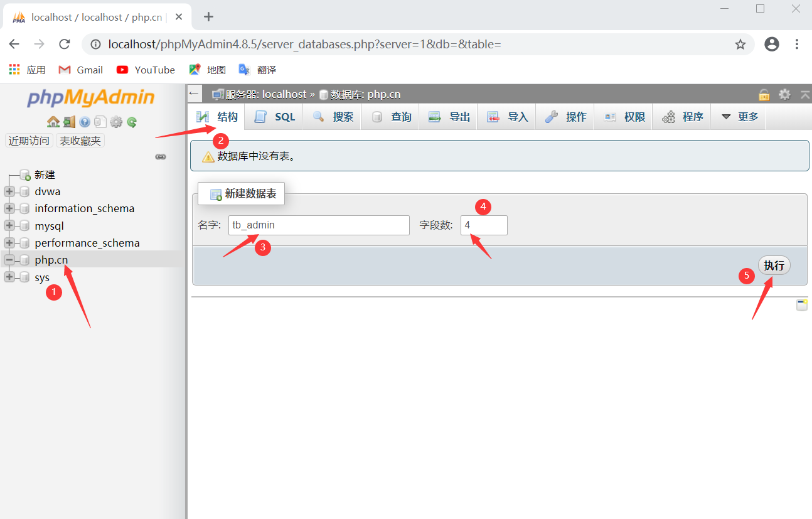Open navigation panel settings gear
The height and width of the screenshot is (519, 812).
point(116,122)
